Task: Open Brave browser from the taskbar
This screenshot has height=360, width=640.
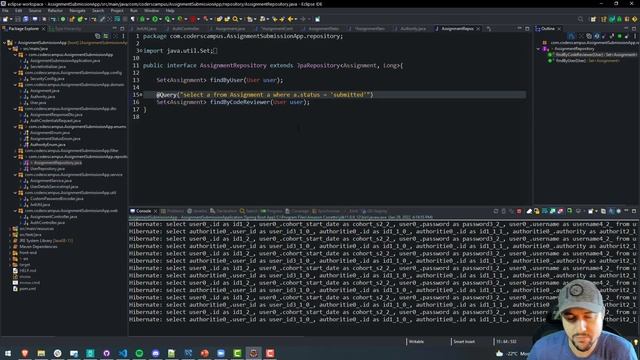Action: click(x=24, y=353)
